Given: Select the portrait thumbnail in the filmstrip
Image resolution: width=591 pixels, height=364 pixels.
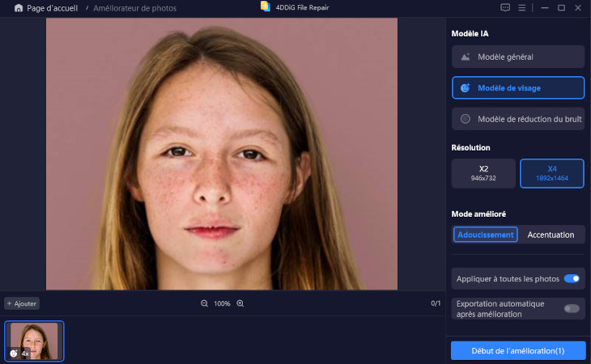Looking at the screenshot, I should (x=34, y=341).
